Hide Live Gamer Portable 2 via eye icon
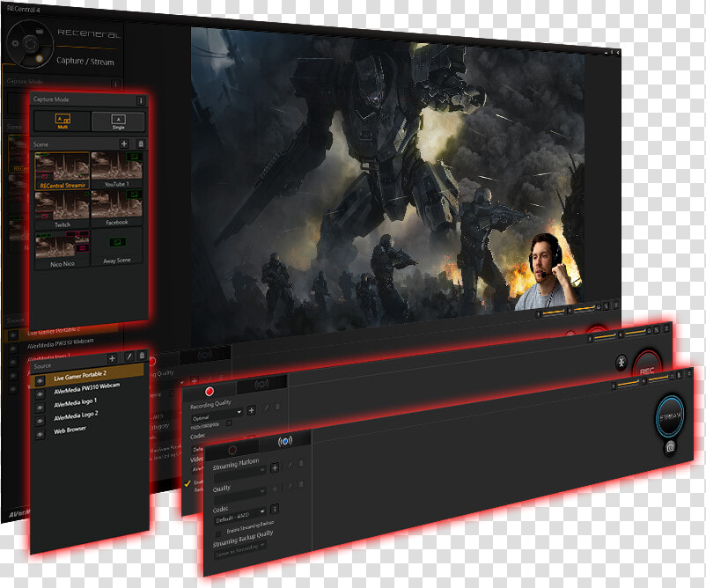Screen dimensions: 706x588 [x=40, y=381]
